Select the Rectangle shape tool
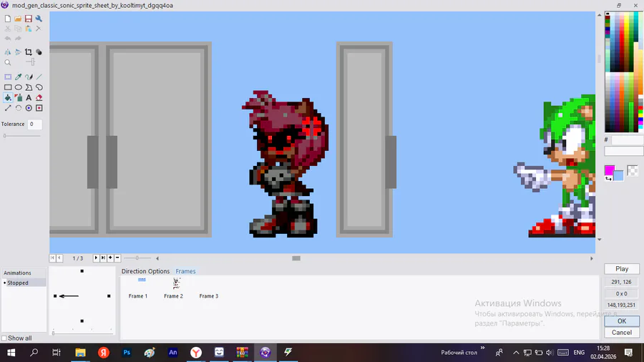Viewport: 644px width, 362px height. [8, 87]
